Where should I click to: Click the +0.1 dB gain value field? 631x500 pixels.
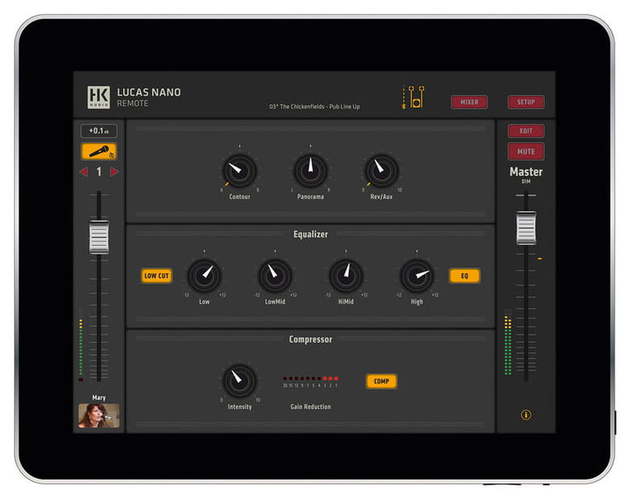(x=99, y=131)
